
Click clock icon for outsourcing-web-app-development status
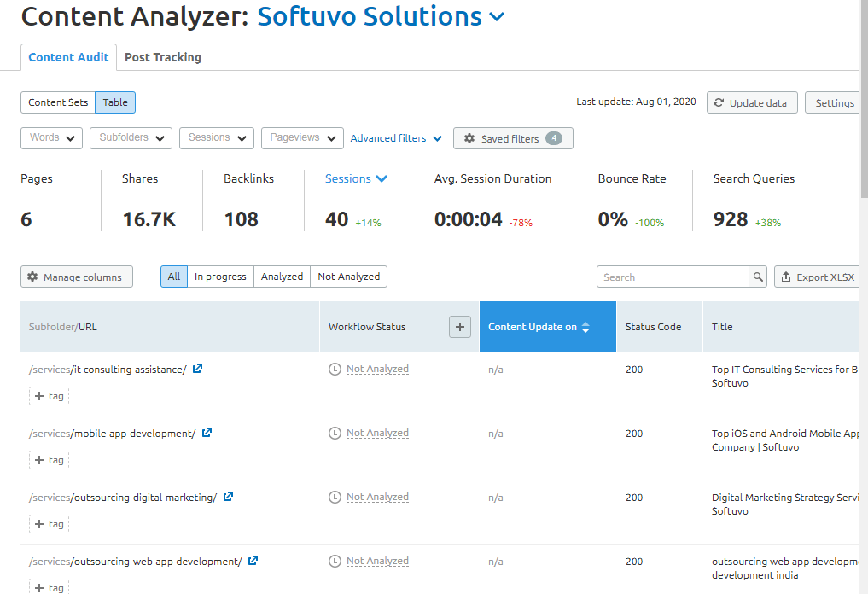click(x=335, y=562)
